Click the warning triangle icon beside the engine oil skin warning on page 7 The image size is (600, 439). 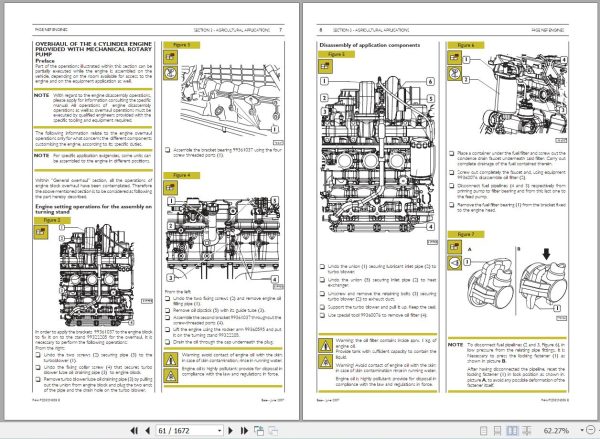[x=171, y=360]
